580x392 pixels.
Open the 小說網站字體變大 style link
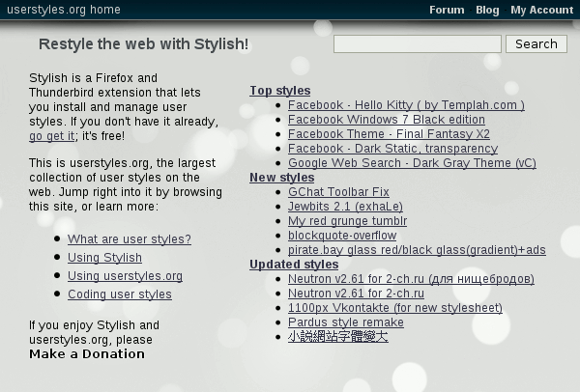338,337
